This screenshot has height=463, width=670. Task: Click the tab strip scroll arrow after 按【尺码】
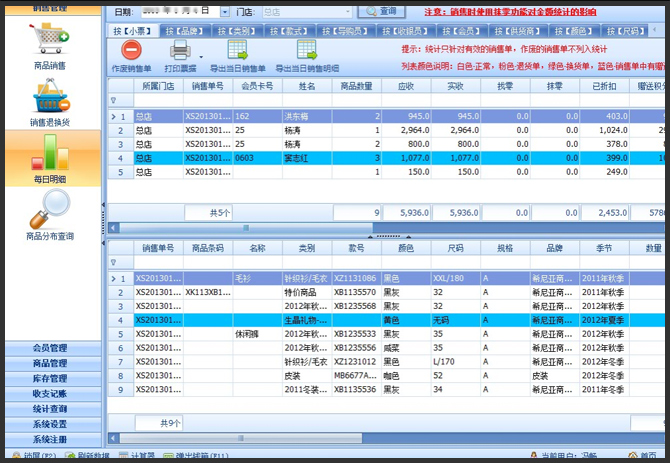[x=653, y=30]
